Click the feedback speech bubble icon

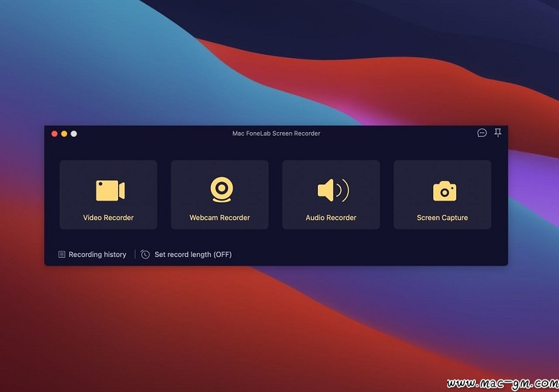(x=481, y=133)
